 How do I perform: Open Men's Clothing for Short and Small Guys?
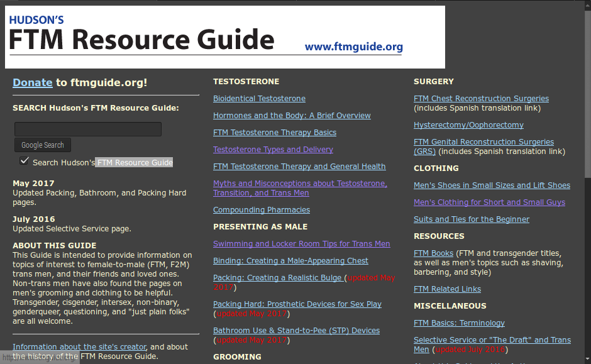coord(490,202)
